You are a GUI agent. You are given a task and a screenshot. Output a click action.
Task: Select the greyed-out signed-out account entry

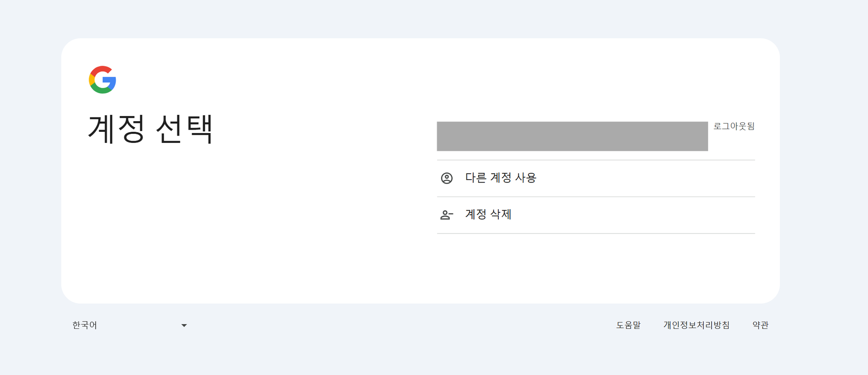click(572, 136)
